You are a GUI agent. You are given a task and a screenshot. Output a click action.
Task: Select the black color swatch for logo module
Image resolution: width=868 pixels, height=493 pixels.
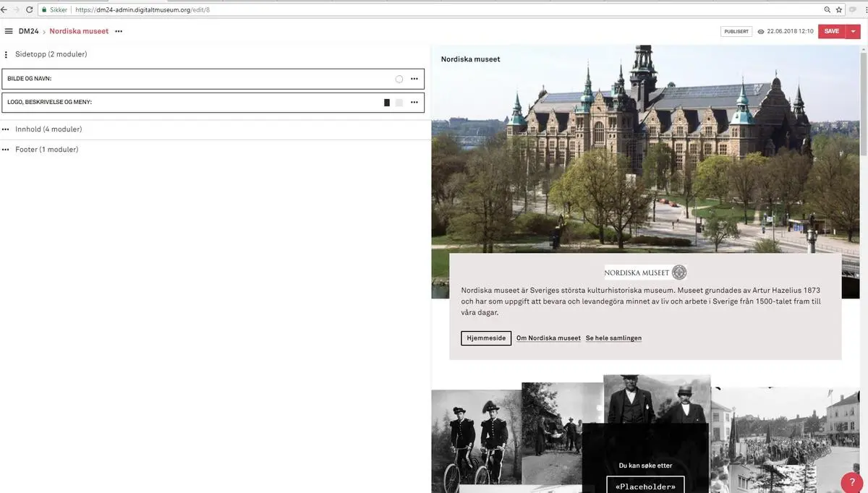tap(387, 103)
